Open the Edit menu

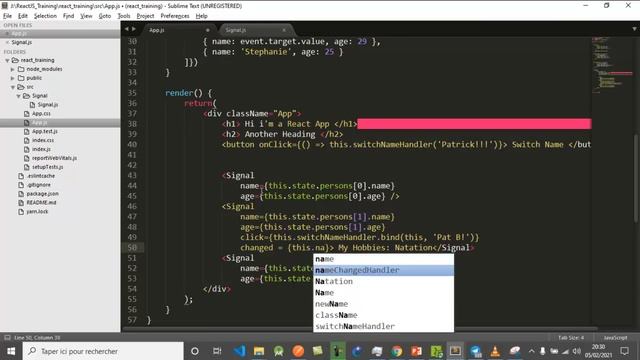[x=23, y=16]
